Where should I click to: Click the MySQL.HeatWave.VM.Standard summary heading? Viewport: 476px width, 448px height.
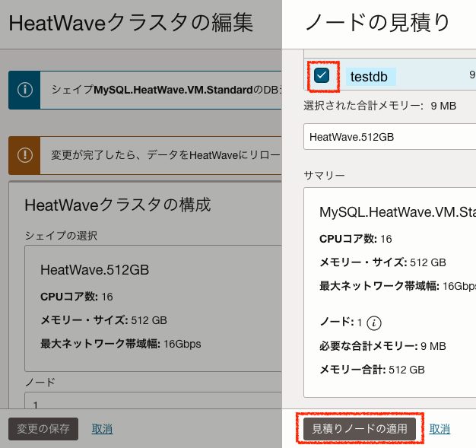coord(398,212)
